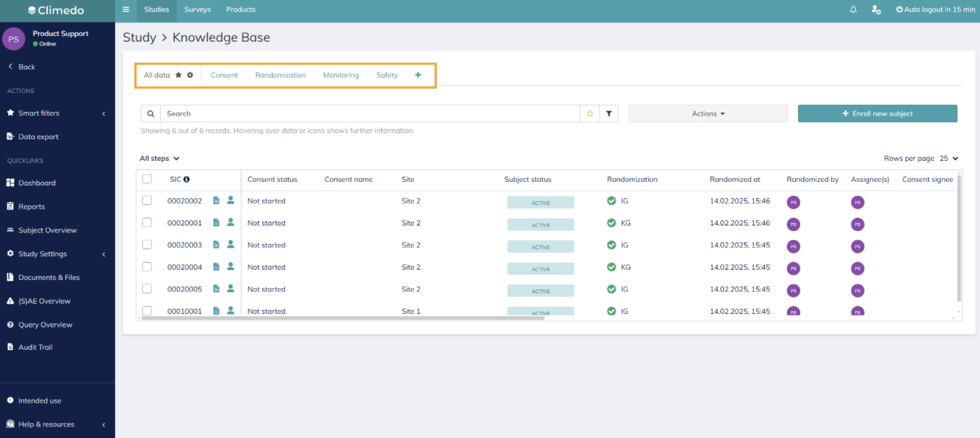Click the notifications bell icon

tap(853, 10)
